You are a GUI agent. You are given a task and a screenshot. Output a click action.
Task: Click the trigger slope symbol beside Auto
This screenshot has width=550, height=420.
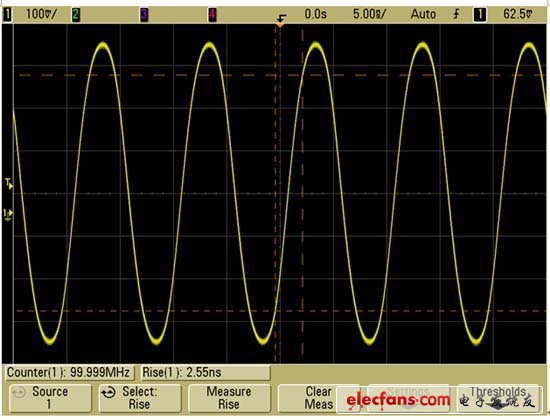click(x=456, y=14)
